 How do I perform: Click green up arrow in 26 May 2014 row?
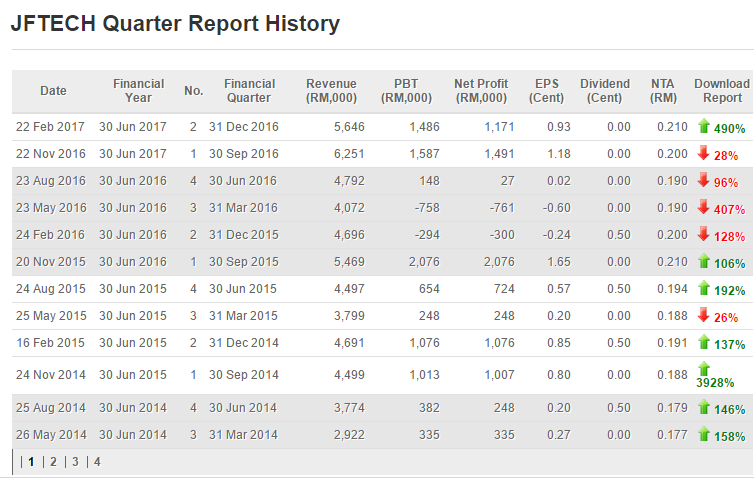coord(703,434)
